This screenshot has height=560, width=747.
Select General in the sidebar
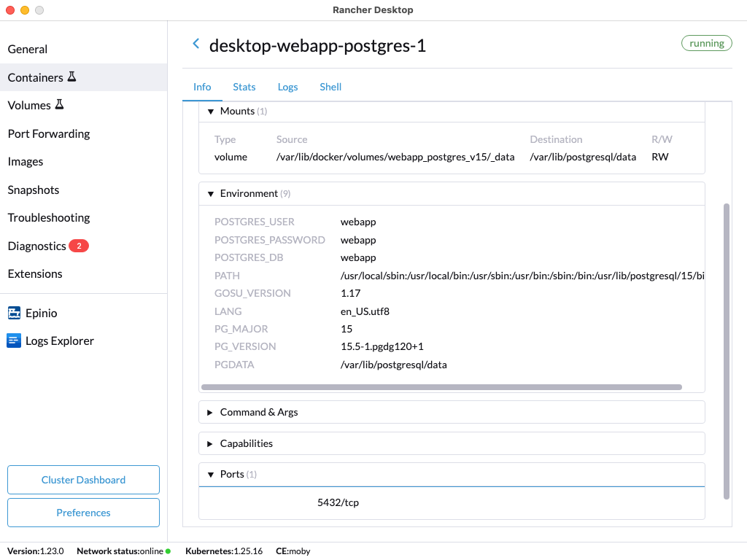pos(83,49)
